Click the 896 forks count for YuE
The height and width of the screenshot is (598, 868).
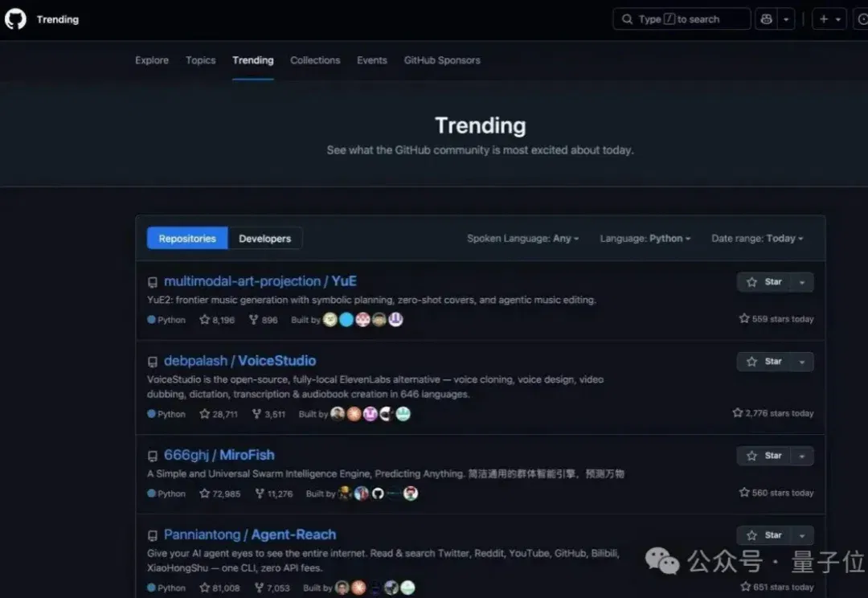pyautogui.click(x=264, y=319)
